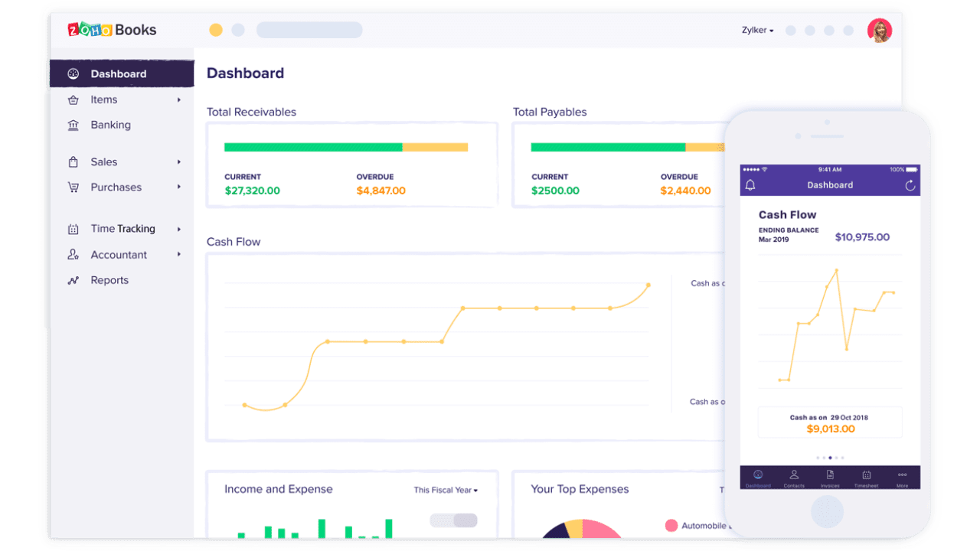Click the payables current amount $2500.00

pyautogui.click(x=555, y=191)
